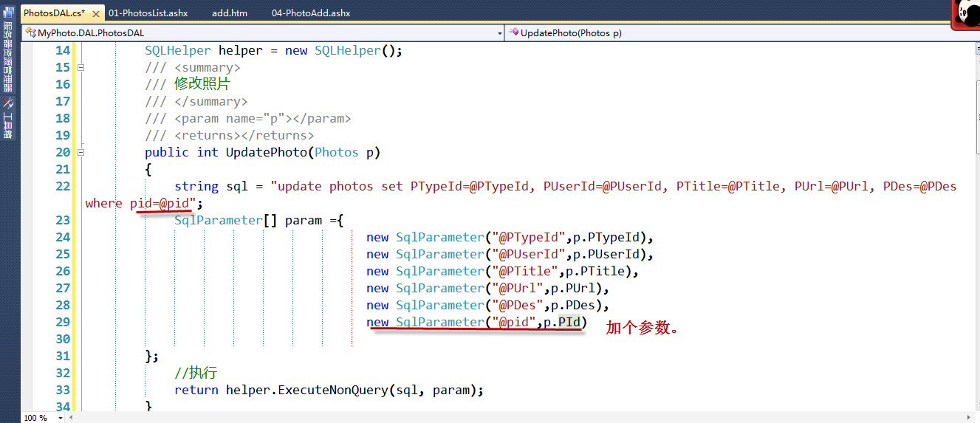Click "SqlParameter[] param" on line 23

click(x=247, y=220)
